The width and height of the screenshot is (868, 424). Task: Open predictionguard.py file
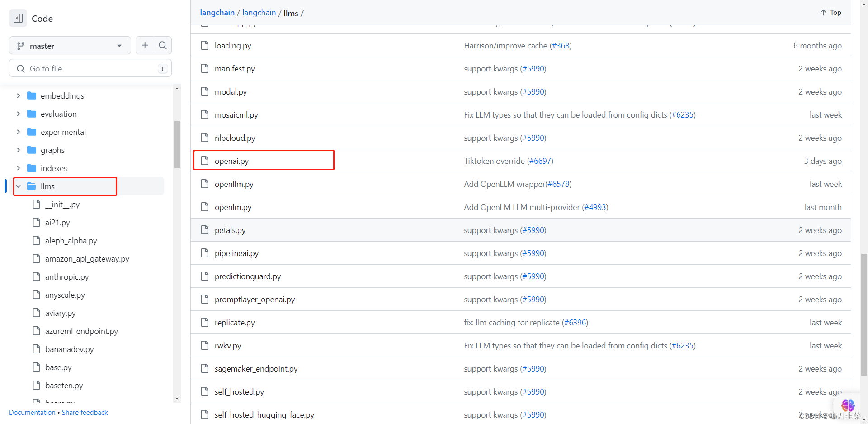248,276
